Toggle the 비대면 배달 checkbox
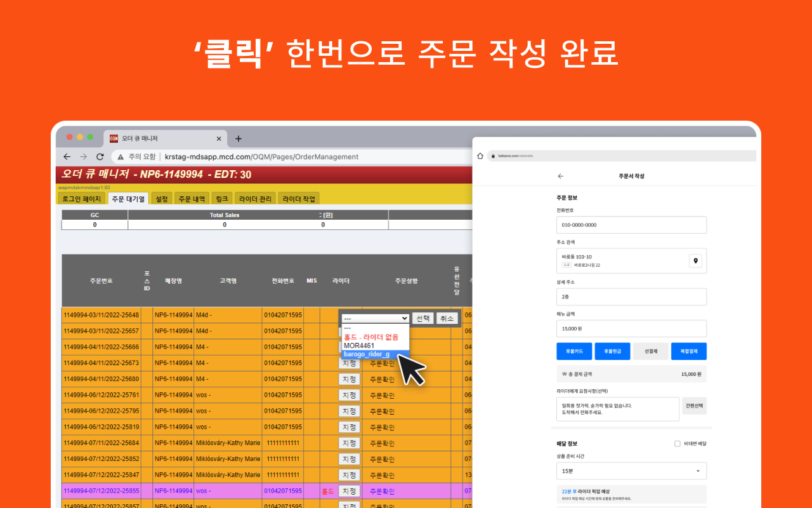 click(x=678, y=444)
